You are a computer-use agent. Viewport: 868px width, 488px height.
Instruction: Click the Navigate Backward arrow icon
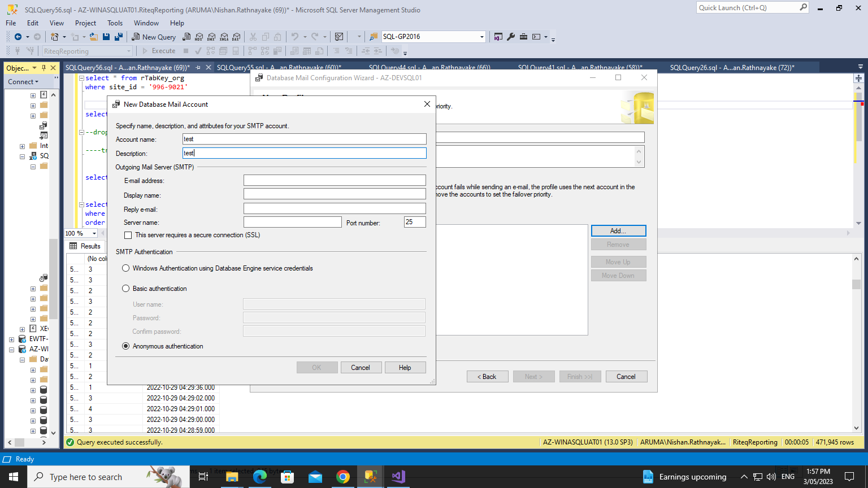[18, 37]
